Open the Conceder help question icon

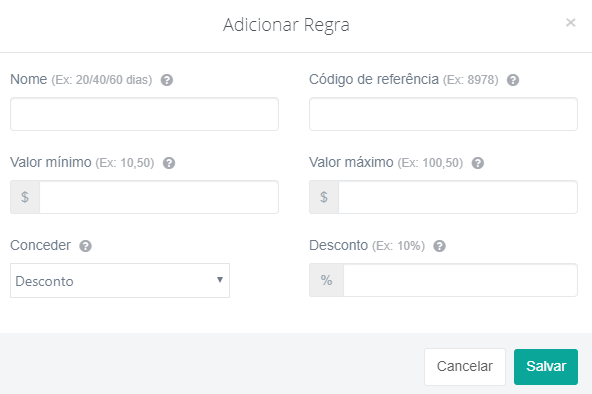coord(85,246)
